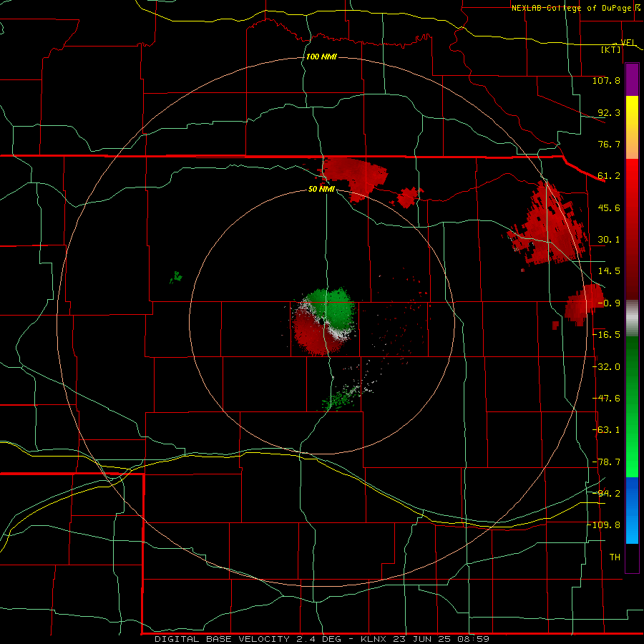Click the KLNX station identifier in the caption
This screenshot has width=644, height=644.
point(376,639)
